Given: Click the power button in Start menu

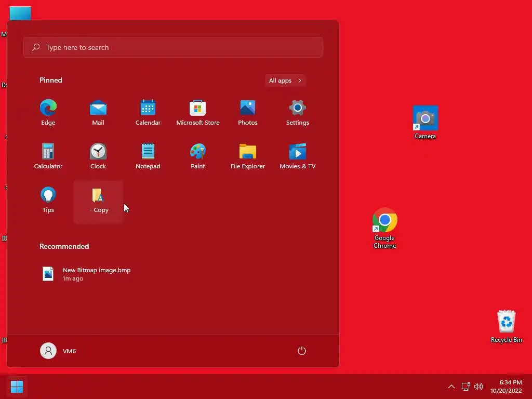Looking at the screenshot, I should 302,351.
